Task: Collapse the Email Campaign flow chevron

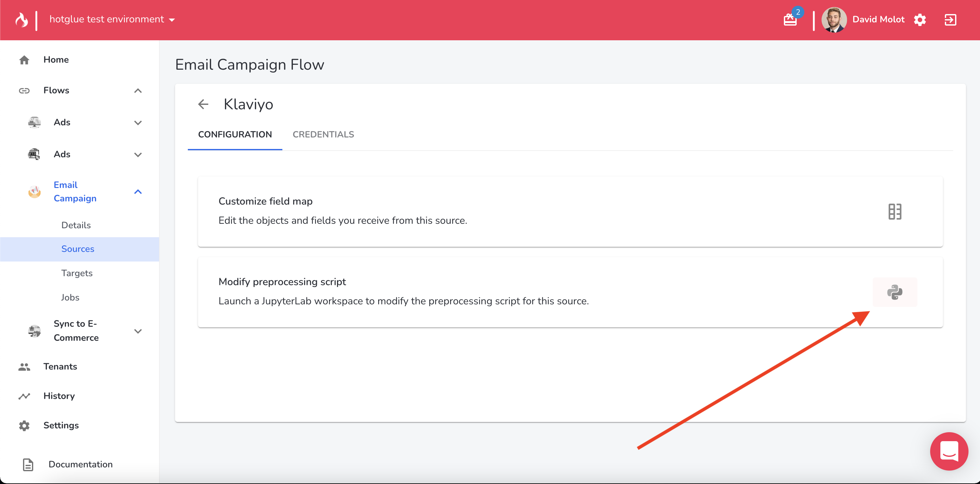Action: pyautogui.click(x=138, y=192)
